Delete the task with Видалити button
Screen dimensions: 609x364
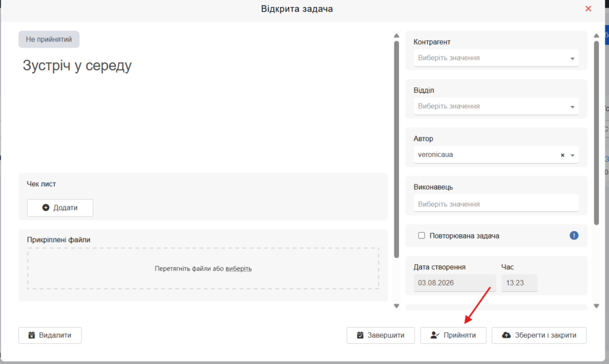(50, 335)
